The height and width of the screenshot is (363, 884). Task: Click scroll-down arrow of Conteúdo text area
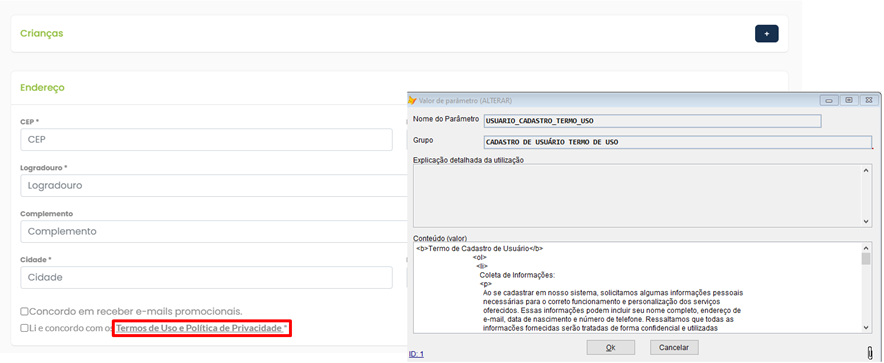coord(867,327)
